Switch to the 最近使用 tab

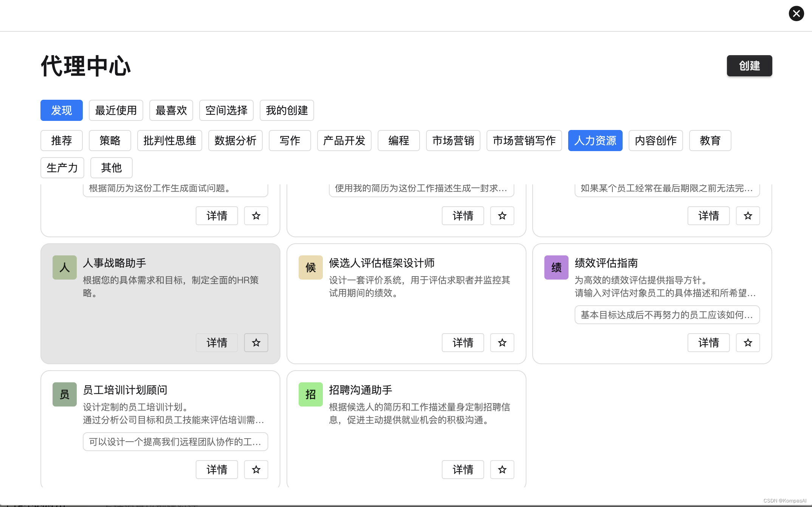click(116, 110)
